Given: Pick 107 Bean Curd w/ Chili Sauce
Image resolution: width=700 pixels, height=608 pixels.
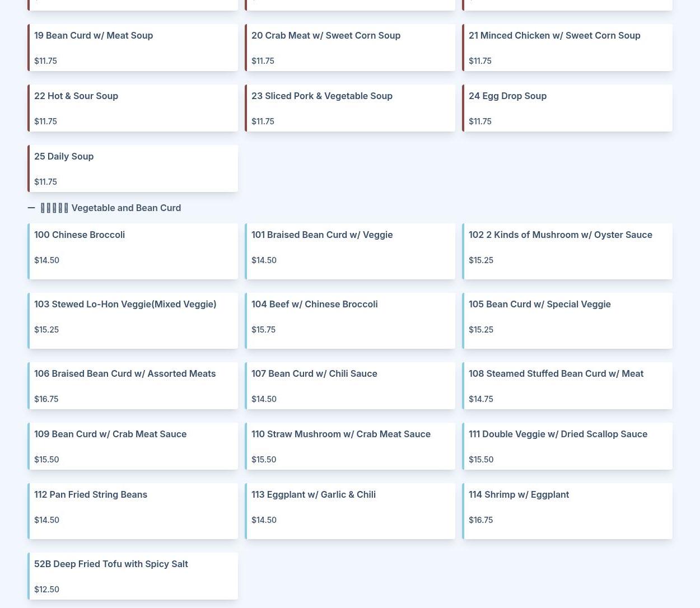Looking at the screenshot, I should (x=350, y=386).
